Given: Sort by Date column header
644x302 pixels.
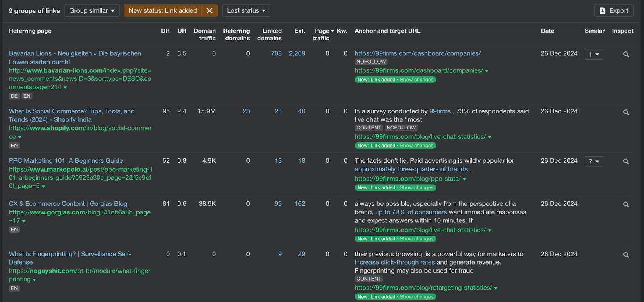Looking at the screenshot, I should (547, 31).
